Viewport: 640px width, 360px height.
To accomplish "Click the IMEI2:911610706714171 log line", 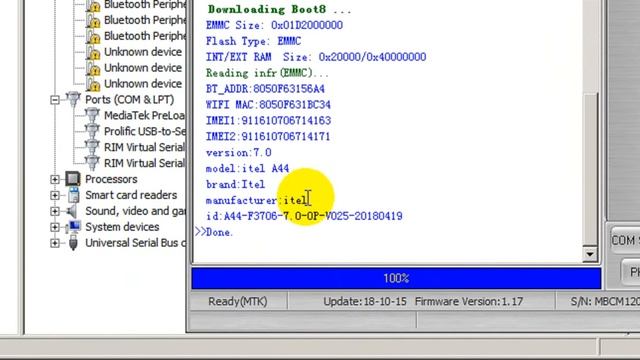I will coord(268,137).
